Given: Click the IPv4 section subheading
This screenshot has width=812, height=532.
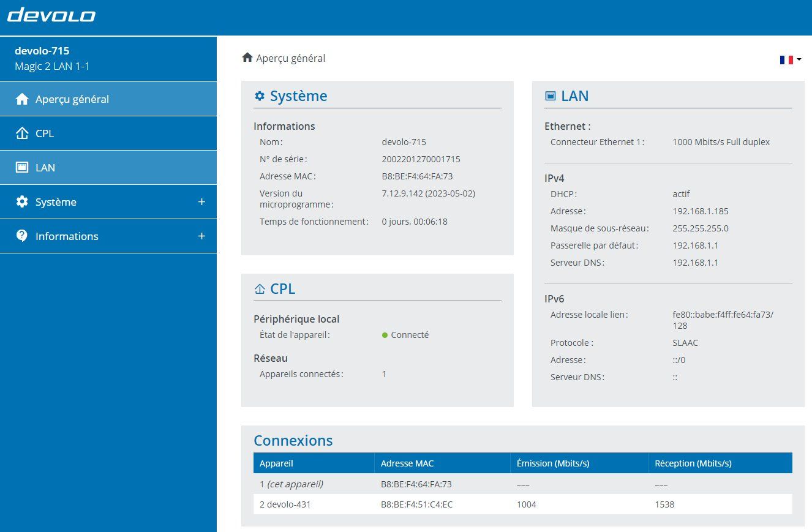Looking at the screenshot, I should point(554,178).
